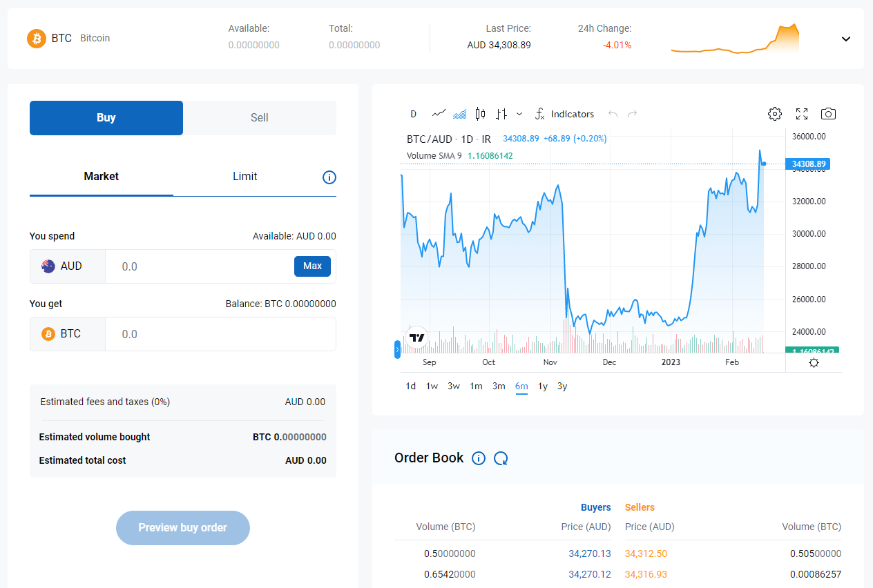Refresh the Order Book
This screenshot has height=588, width=873.
[x=501, y=458]
